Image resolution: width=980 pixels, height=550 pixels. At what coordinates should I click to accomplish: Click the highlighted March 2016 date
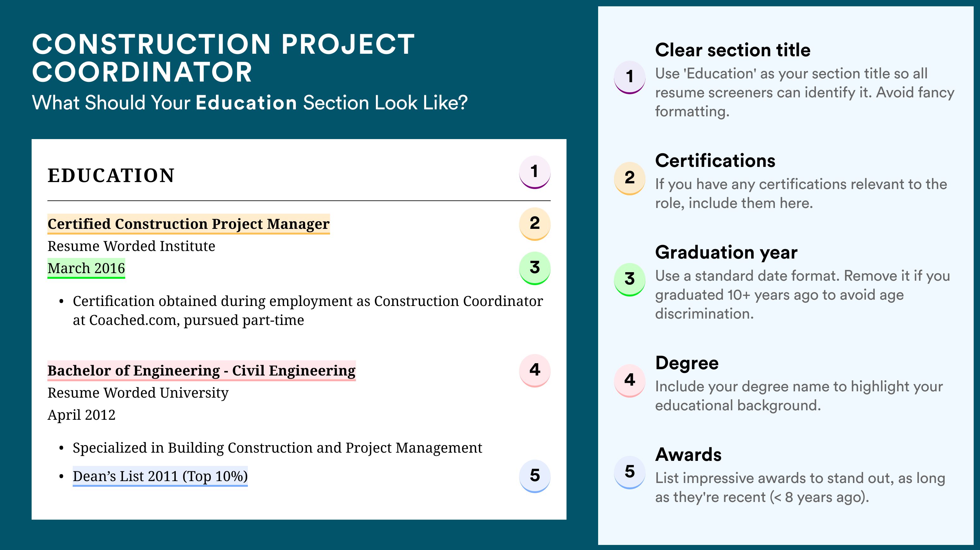86,269
